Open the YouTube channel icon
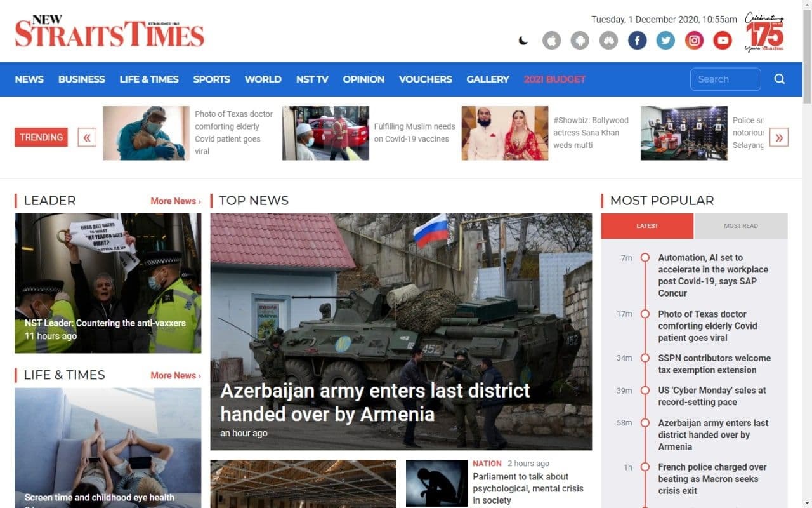812x508 pixels. [x=723, y=41]
